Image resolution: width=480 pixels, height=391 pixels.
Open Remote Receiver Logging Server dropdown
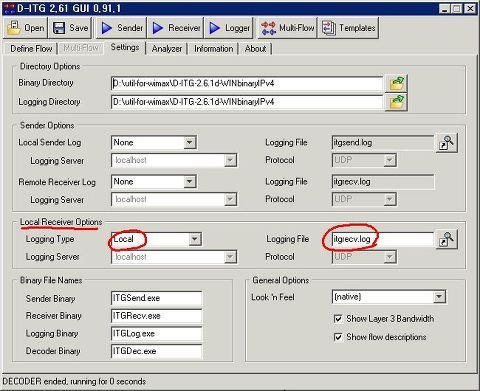(230, 199)
